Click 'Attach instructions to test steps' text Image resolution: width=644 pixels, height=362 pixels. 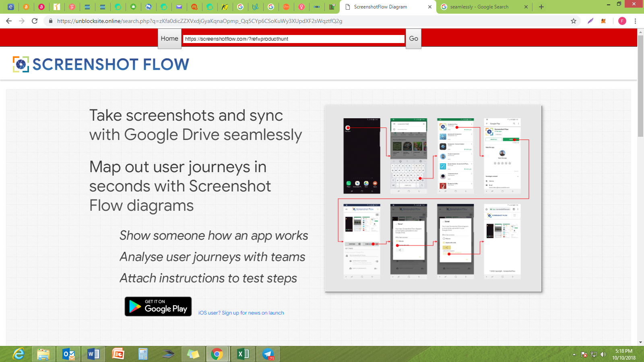208,278
